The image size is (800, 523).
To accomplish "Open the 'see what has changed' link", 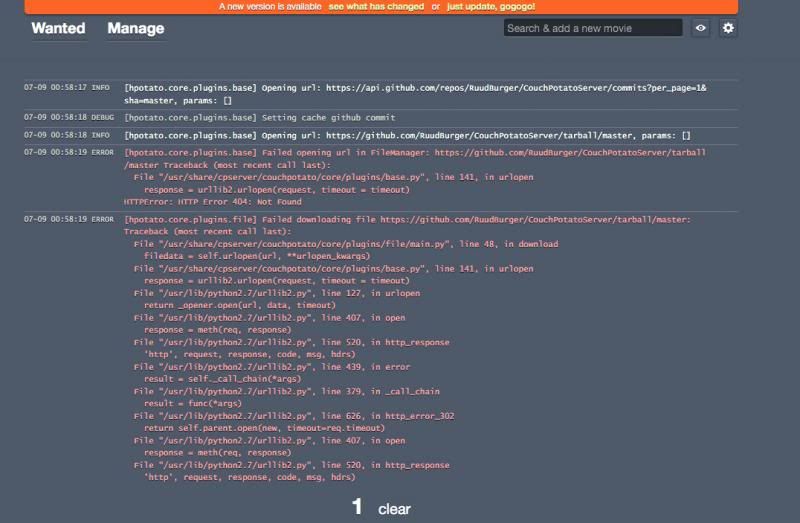I will 375,6.
